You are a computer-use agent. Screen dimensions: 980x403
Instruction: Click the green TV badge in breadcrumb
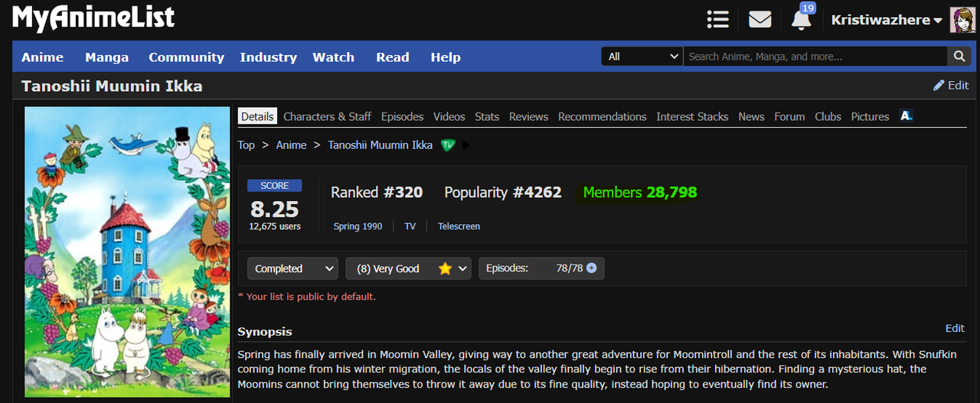[448, 145]
